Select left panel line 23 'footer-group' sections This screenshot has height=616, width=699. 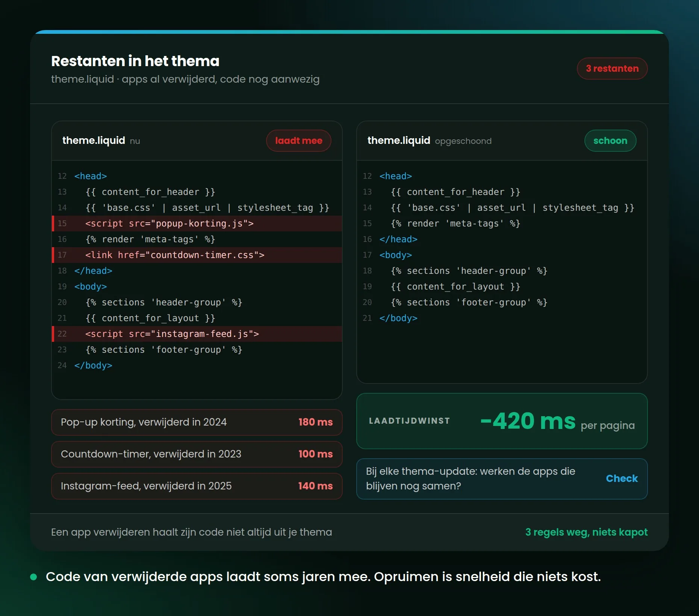[164, 350]
